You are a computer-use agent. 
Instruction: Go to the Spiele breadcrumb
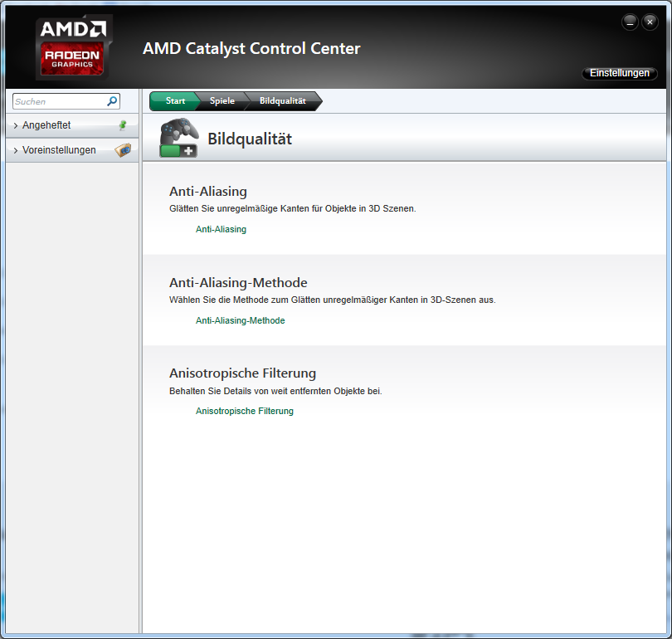[x=222, y=101]
